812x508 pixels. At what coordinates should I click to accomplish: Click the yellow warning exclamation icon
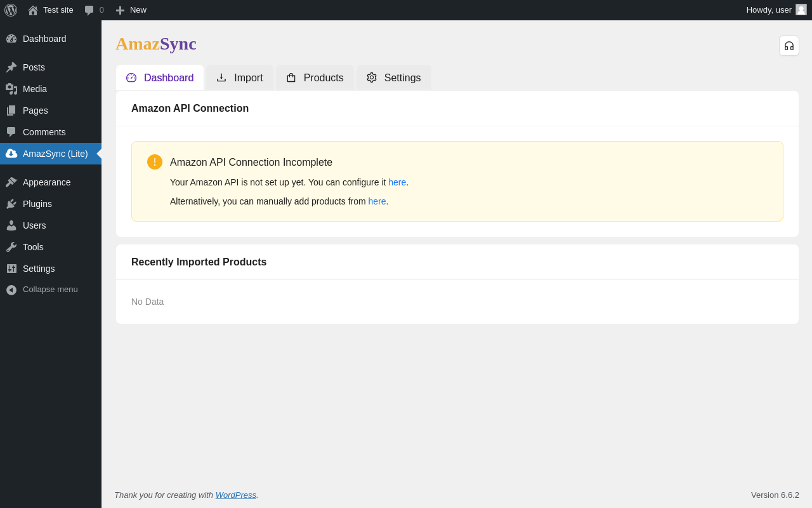[155, 162]
